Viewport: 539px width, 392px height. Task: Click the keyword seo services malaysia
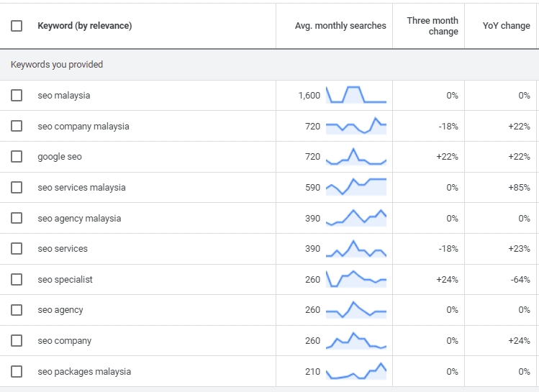coord(81,188)
